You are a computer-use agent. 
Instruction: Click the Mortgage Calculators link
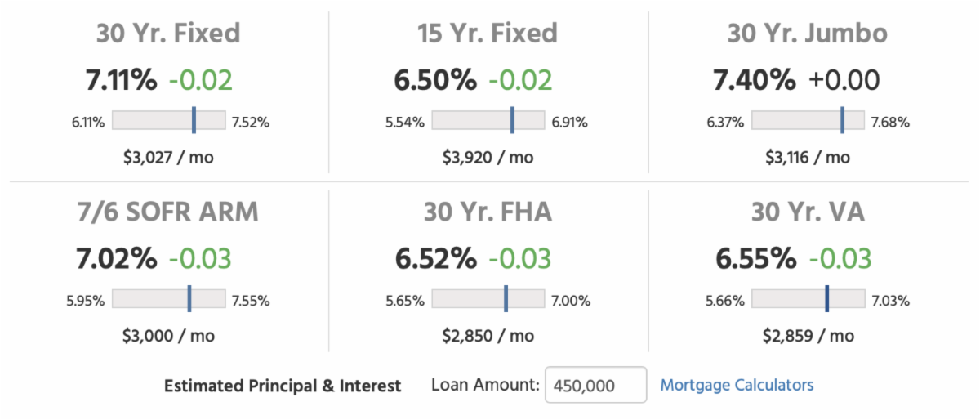pos(737,385)
